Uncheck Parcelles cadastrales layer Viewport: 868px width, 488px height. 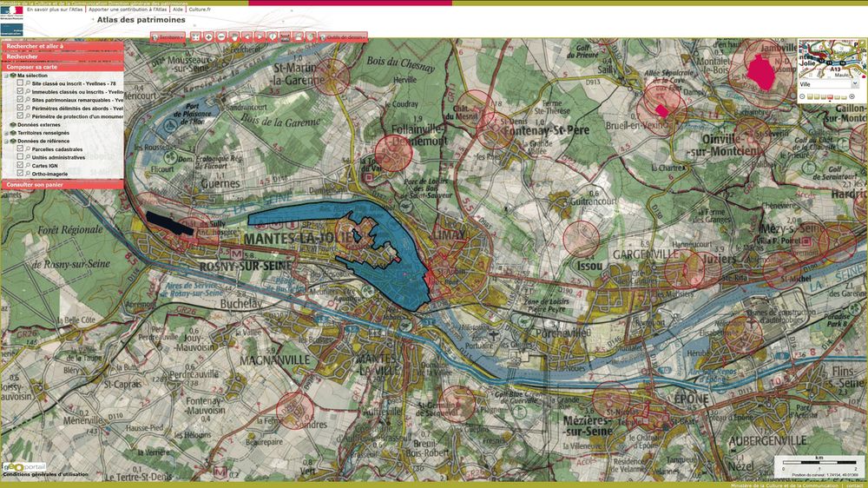(x=21, y=149)
